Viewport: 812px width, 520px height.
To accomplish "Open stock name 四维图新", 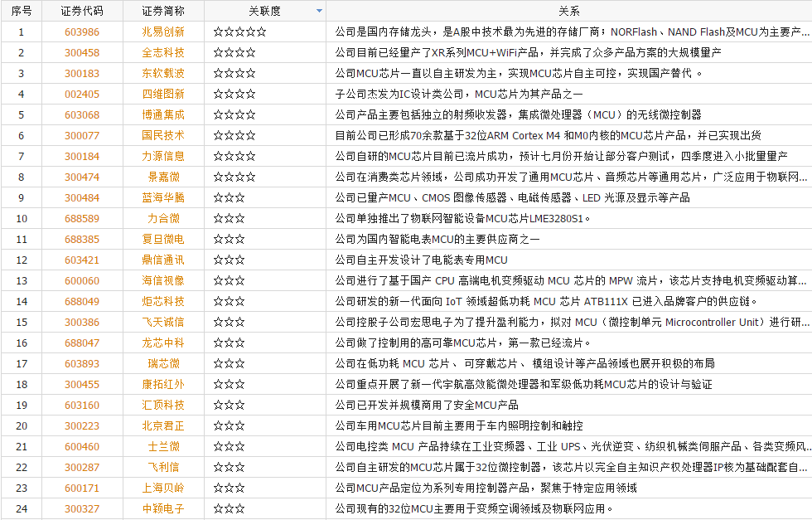I will pos(163,94).
